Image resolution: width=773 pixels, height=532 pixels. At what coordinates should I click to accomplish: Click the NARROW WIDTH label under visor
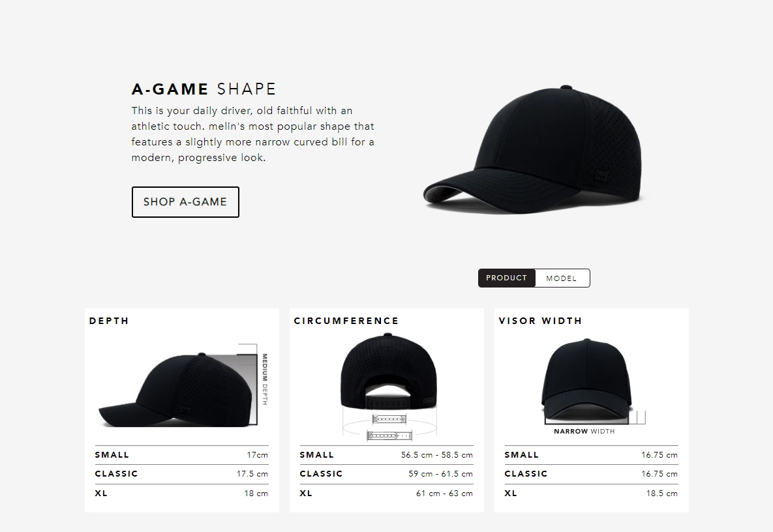coord(584,432)
